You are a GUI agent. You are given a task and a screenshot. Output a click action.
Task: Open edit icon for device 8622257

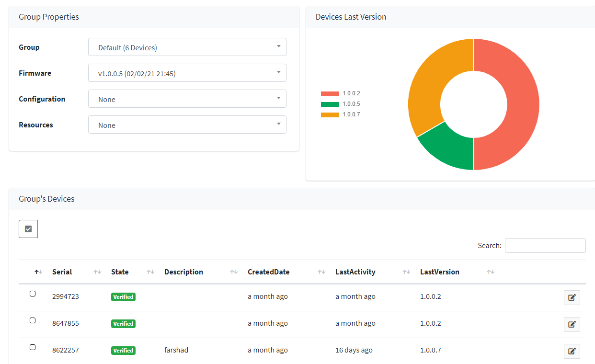[x=572, y=351]
